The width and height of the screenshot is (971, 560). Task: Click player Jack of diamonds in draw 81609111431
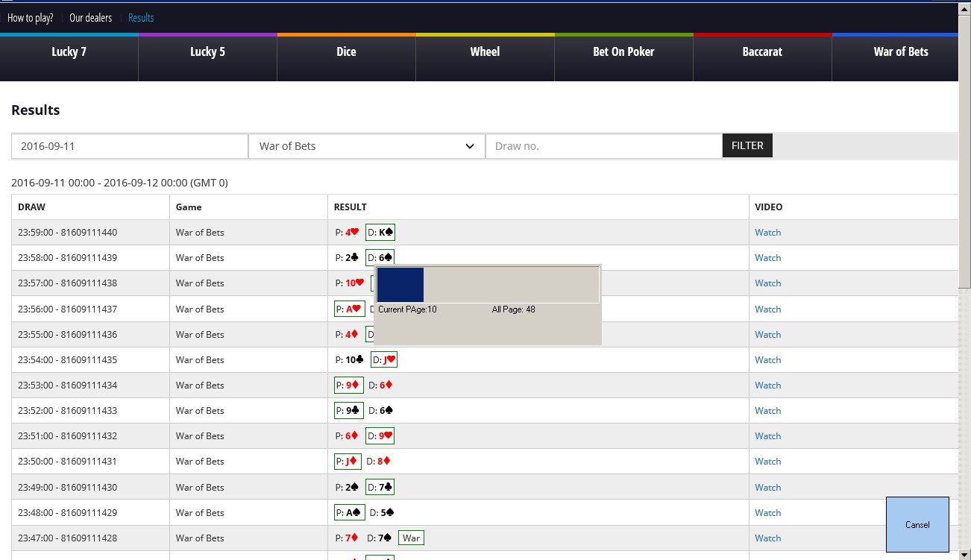coord(348,462)
